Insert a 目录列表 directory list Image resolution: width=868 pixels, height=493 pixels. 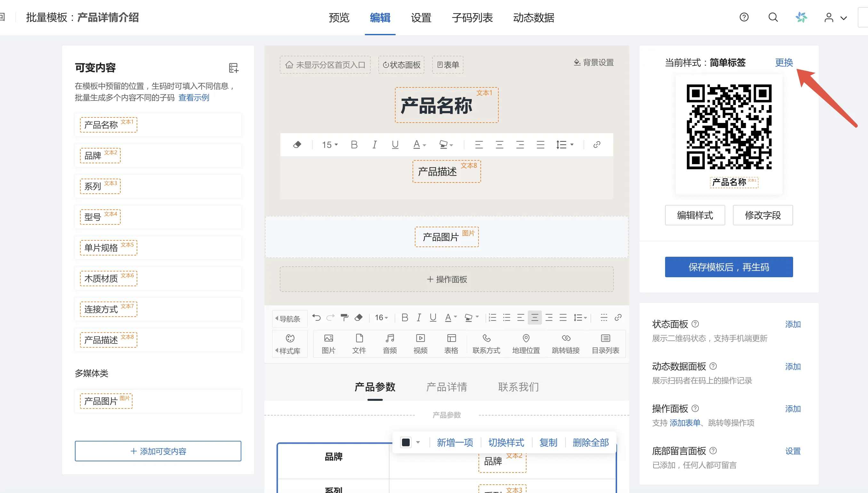[605, 344]
